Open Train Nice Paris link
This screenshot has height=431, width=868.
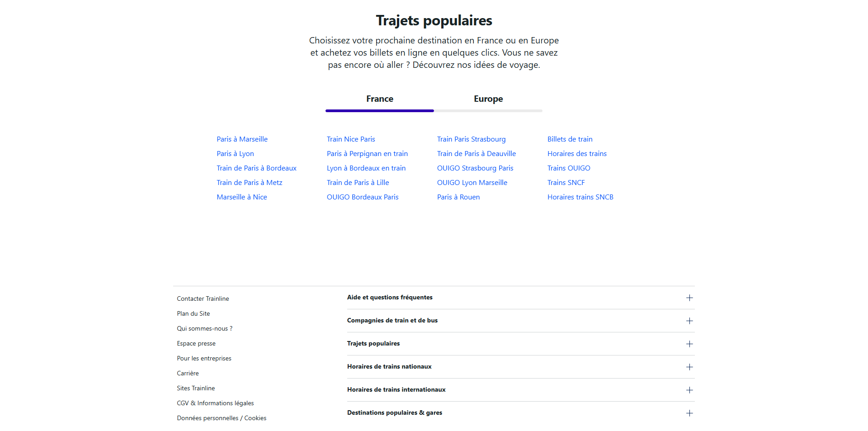351,139
